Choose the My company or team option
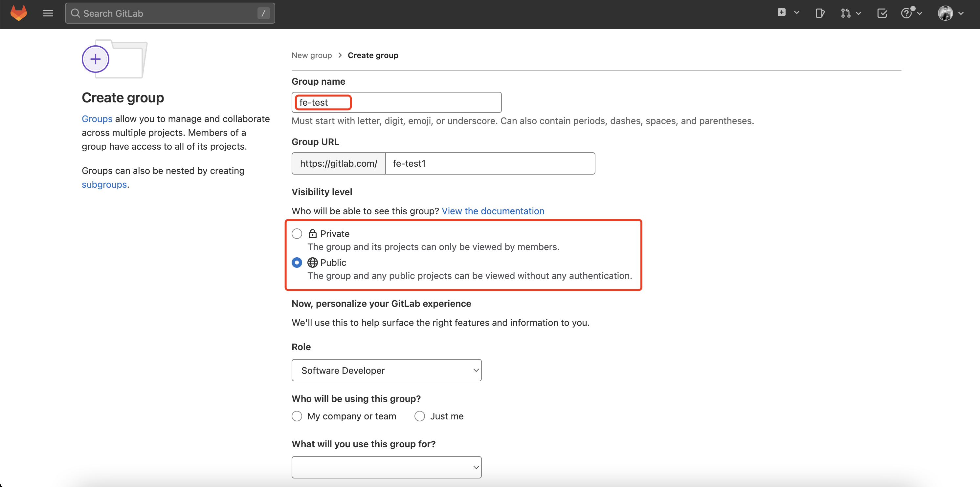The height and width of the screenshot is (487, 980). 297,416
